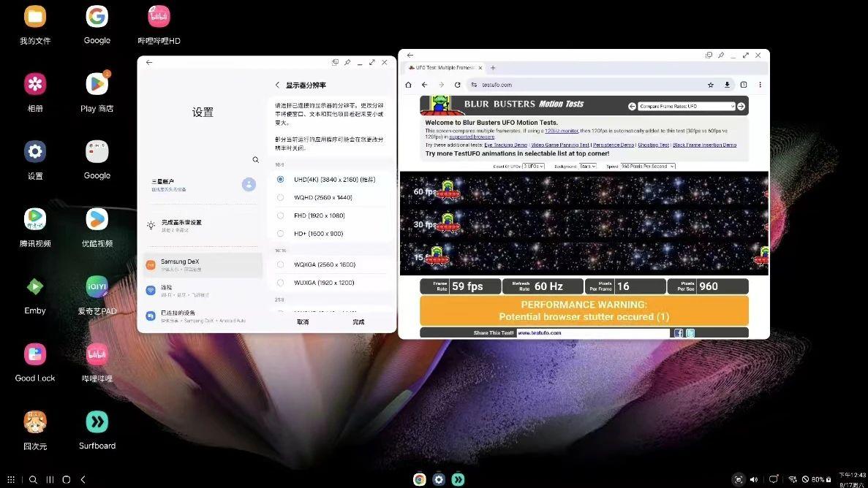Screen dimensions: 868x488
Task: Switch to the UFO Test browser tab
Action: pyautogui.click(x=442, y=66)
